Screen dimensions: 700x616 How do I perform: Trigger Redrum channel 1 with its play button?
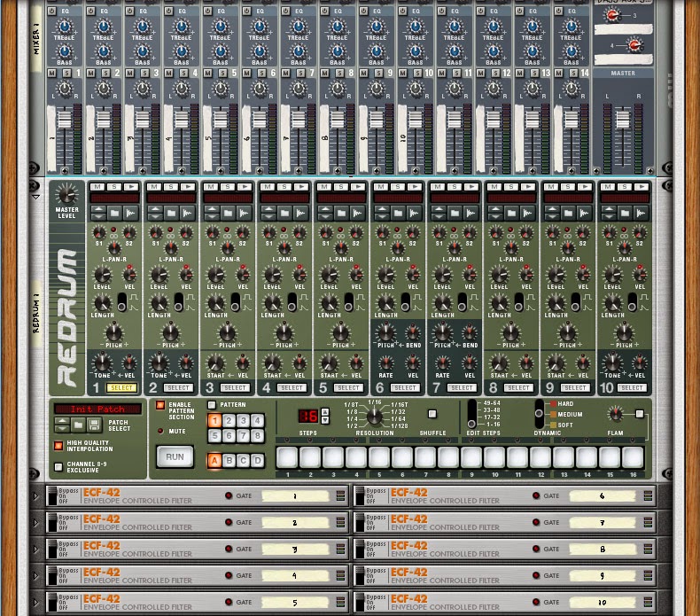pos(131,187)
